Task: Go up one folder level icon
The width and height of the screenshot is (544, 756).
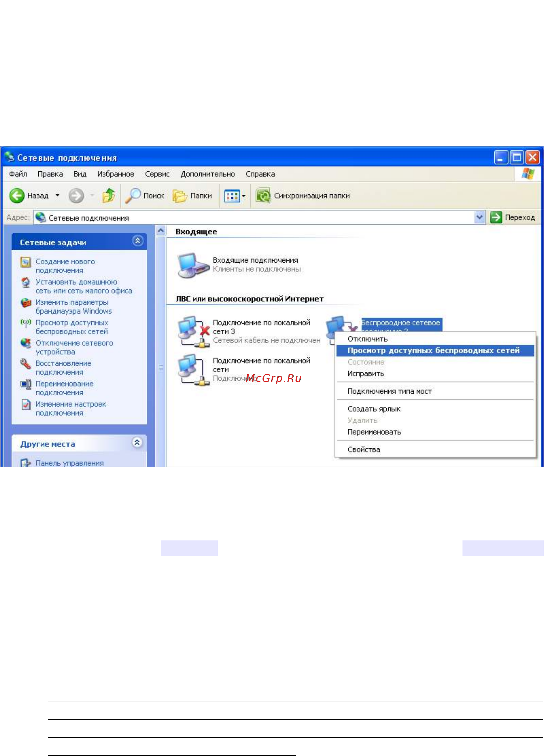Action: point(109,195)
